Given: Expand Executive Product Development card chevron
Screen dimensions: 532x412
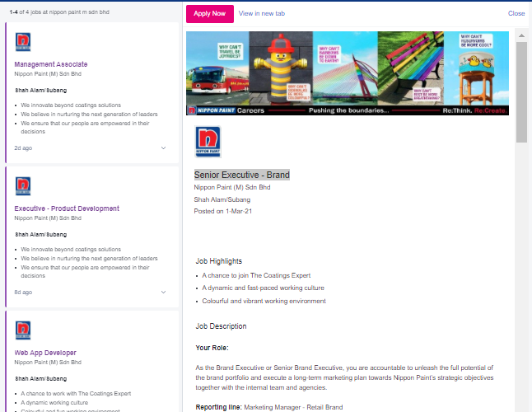Looking at the screenshot, I should tap(163, 293).
